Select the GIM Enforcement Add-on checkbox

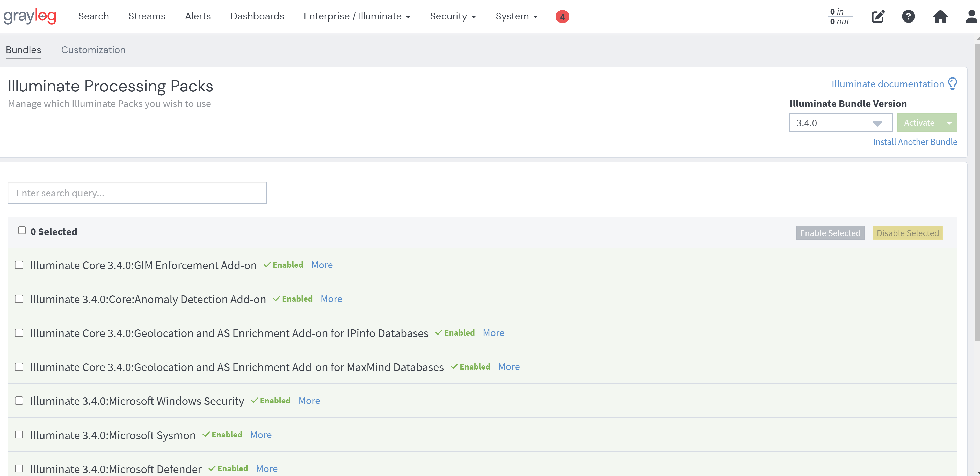pos(19,265)
